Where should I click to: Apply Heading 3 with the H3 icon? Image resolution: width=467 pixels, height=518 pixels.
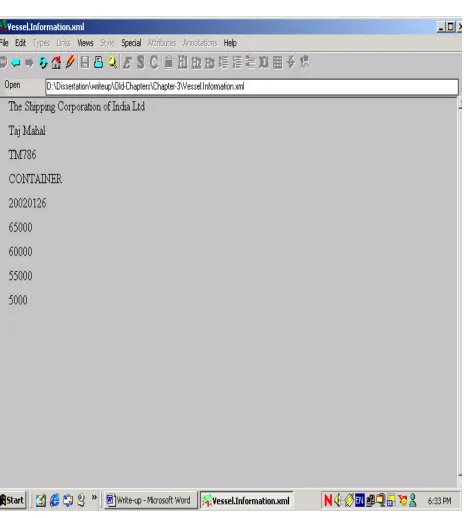(210, 63)
